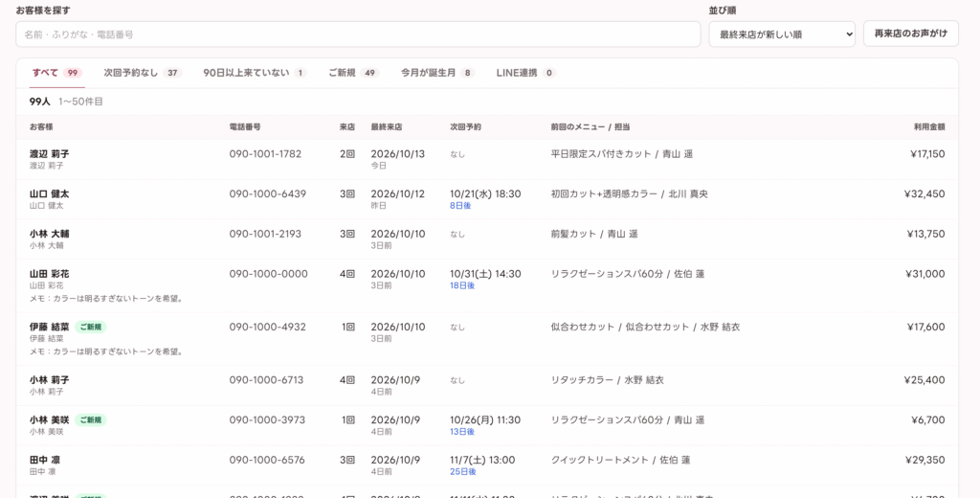
Task: Click the 来店 column header
Action: 347,127
